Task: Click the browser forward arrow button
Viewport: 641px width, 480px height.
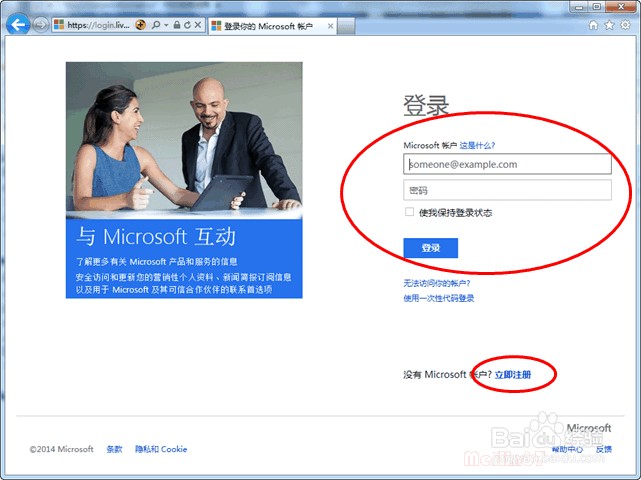Action: click(40, 25)
